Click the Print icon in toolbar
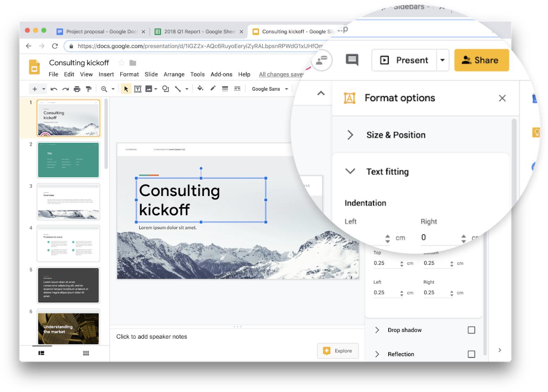 [x=77, y=89]
